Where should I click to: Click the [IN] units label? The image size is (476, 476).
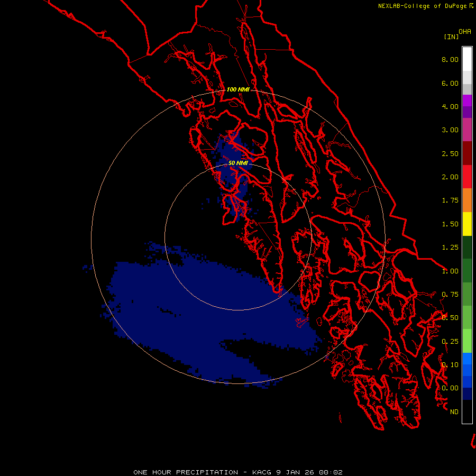451,36
